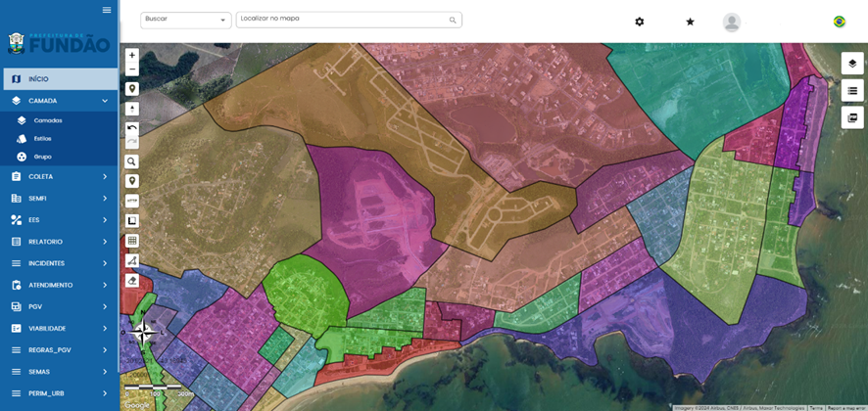Open the basemap gallery button

(x=852, y=117)
